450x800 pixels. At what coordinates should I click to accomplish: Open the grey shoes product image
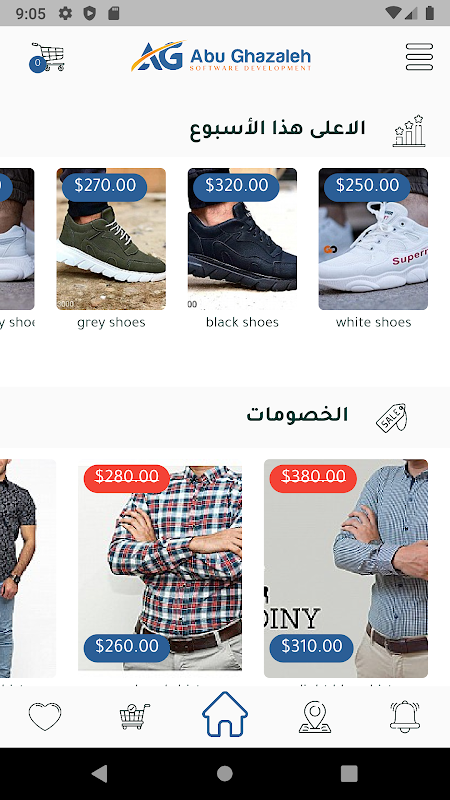pos(111,239)
